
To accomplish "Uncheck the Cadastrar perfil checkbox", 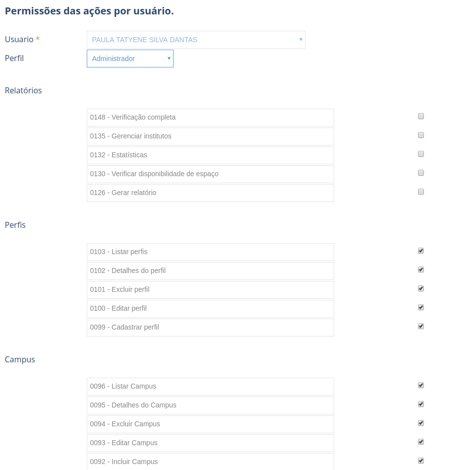I will 421,326.
